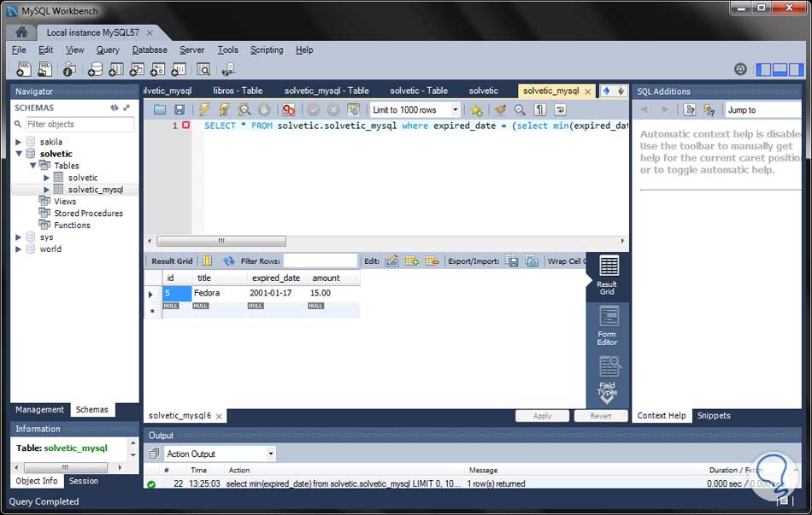
Task: Open the Database menu
Action: 150,50
